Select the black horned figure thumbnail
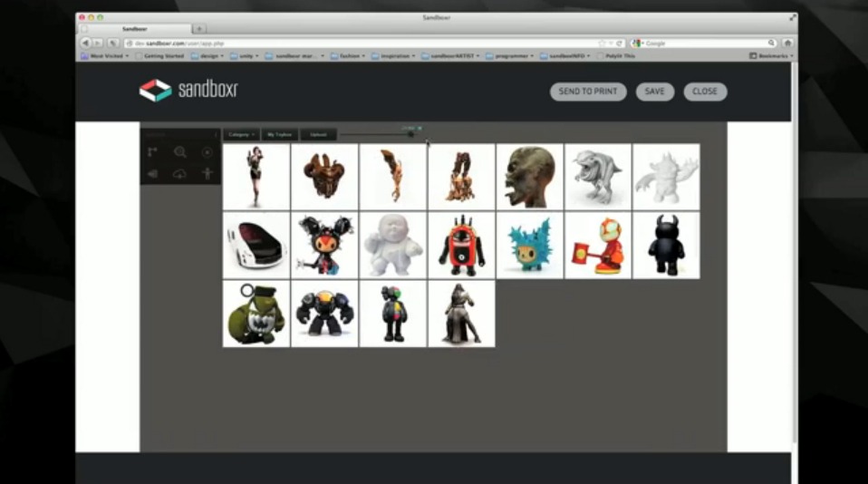The image size is (868, 484). pos(666,246)
